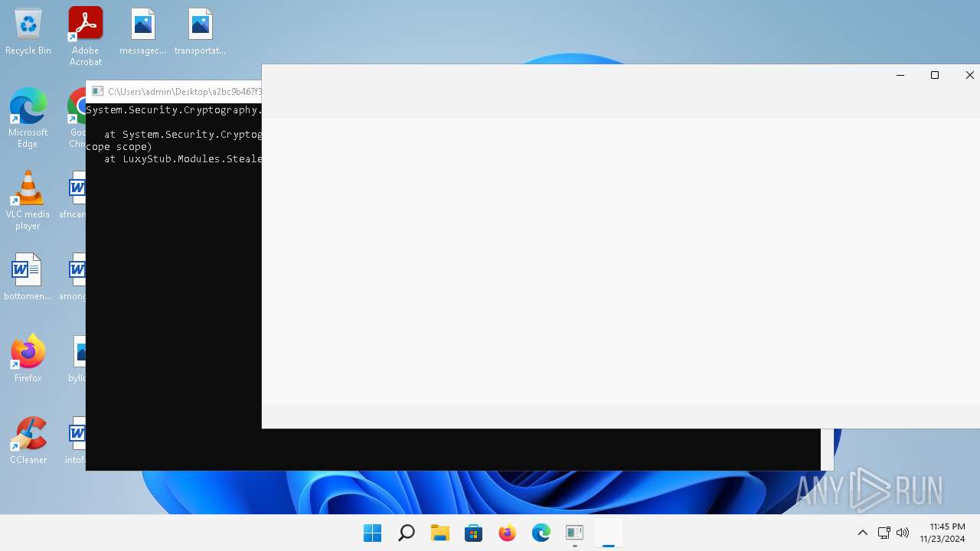The image size is (980, 551).
Task: Select the african... Word document icon
Action: 74,194
